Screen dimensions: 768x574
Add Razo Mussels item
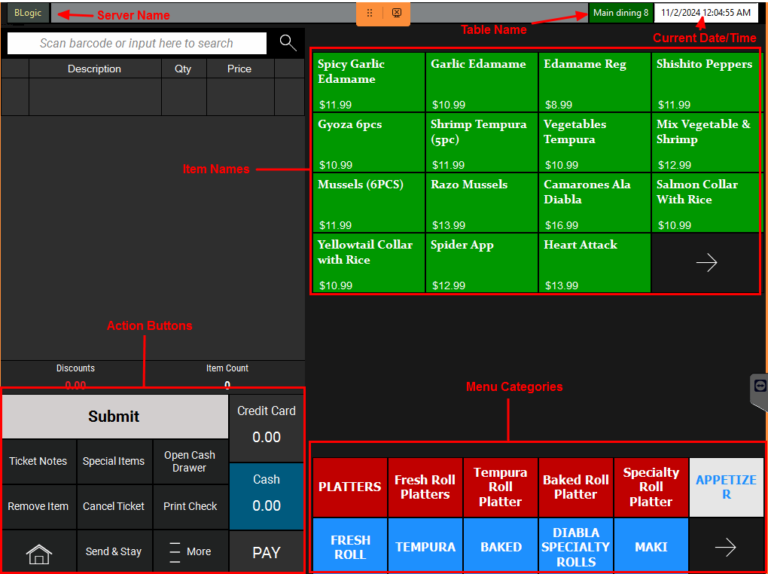pyautogui.click(x=481, y=203)
